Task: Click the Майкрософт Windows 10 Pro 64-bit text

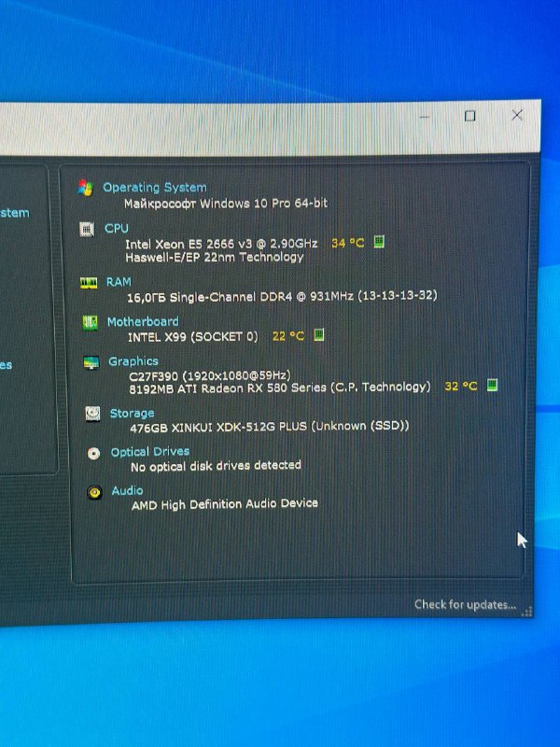Action: (x=226, y=204)
